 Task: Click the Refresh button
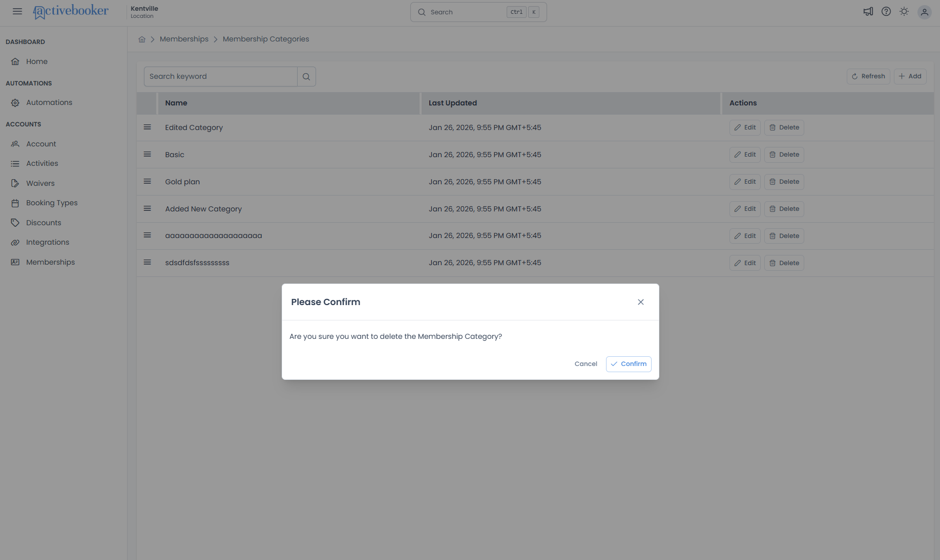tap(868, 76)
